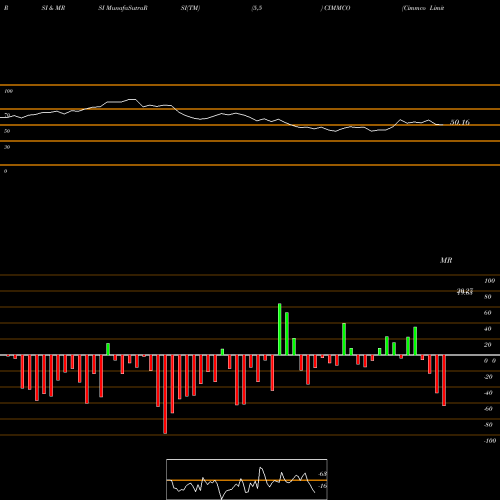This screenshot has height=500, width=500.
Task: Click the -68 label in the mini chart
Action: click(322, 474)
